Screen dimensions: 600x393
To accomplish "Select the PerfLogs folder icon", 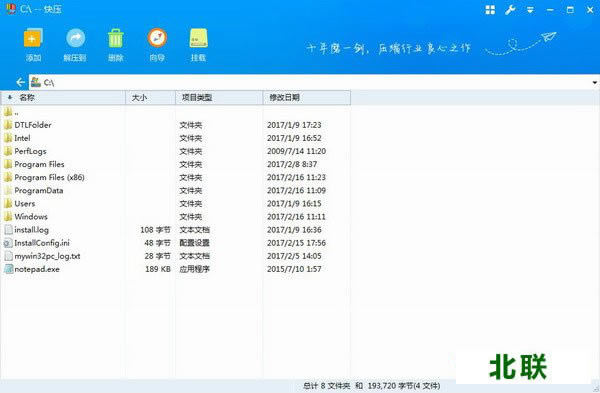I will 8,151.
